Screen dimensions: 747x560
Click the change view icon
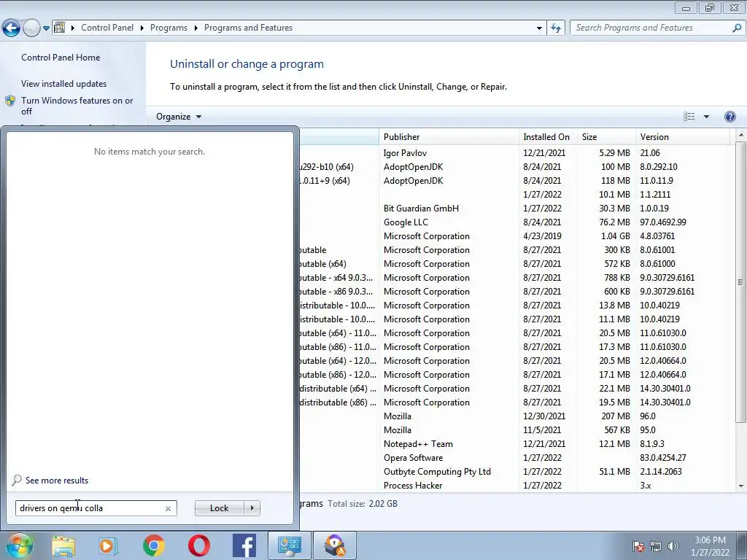pos(689,117)
